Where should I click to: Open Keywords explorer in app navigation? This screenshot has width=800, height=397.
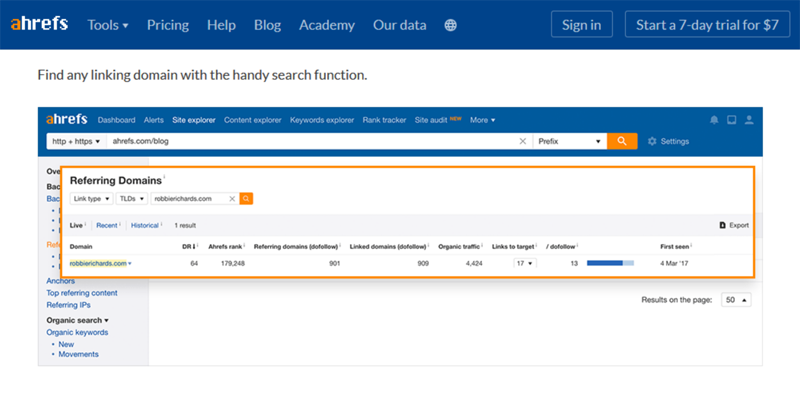pos(322,120)
